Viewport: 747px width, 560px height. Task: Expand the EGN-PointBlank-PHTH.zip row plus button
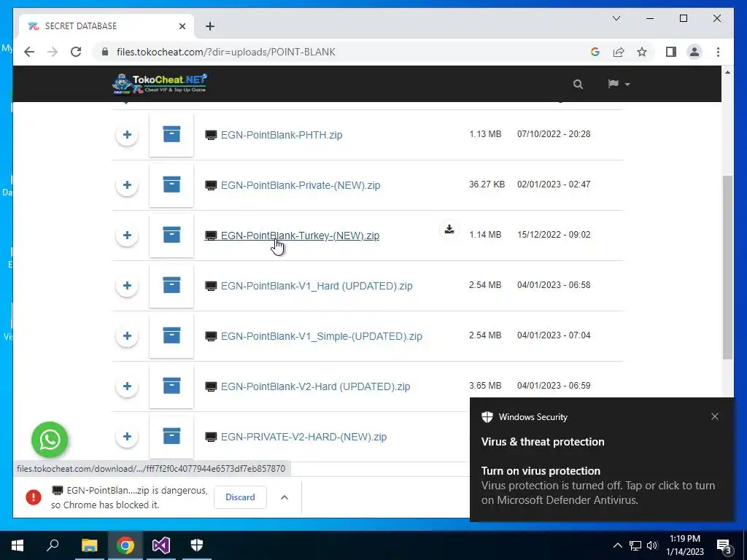[127, 135]
